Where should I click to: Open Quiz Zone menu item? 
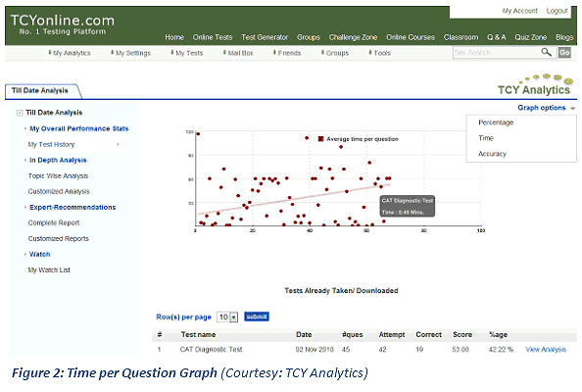(x=531, y=37)
